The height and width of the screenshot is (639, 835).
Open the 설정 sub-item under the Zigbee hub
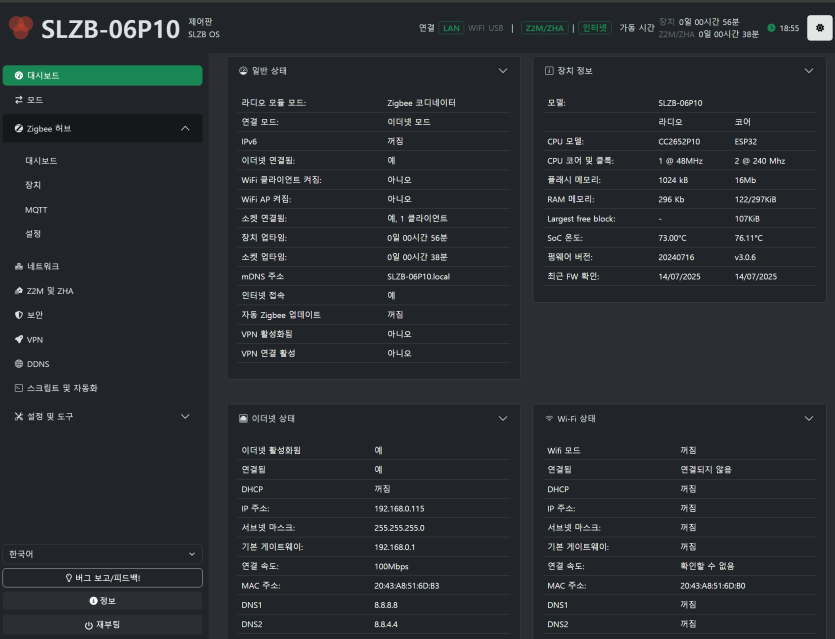click(x=33, y=234)
